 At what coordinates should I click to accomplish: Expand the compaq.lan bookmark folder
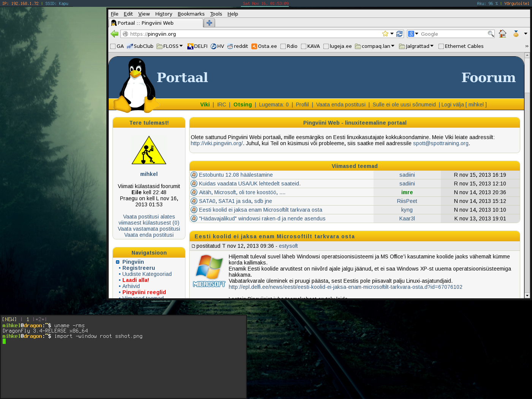pyautogui.click(x=375, y=46)
